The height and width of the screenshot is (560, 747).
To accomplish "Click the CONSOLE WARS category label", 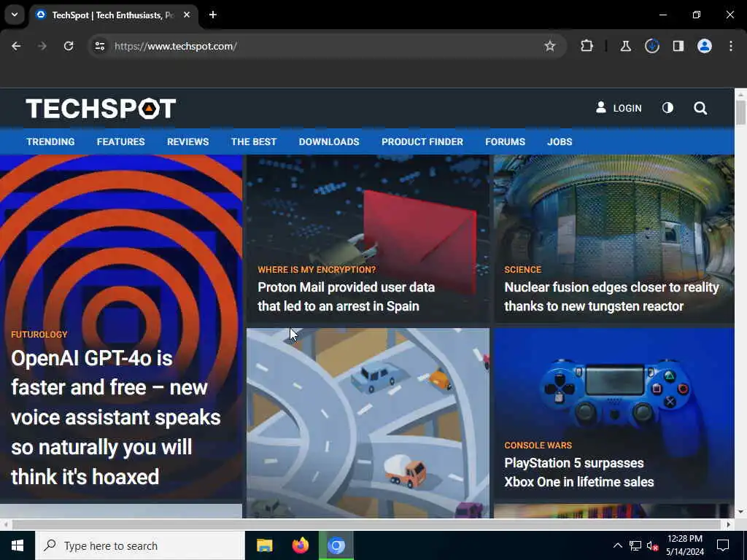I will click(538, 446).
